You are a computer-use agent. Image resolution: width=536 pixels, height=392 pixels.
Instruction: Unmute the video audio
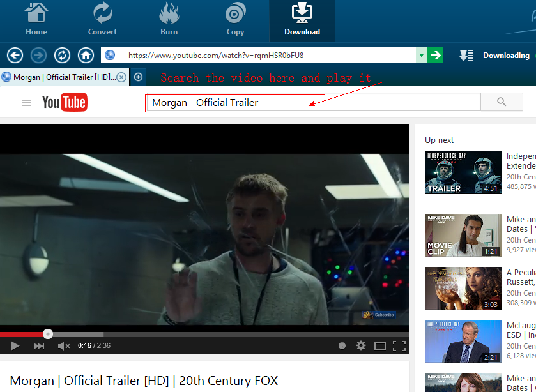click(x=64, y=346)
